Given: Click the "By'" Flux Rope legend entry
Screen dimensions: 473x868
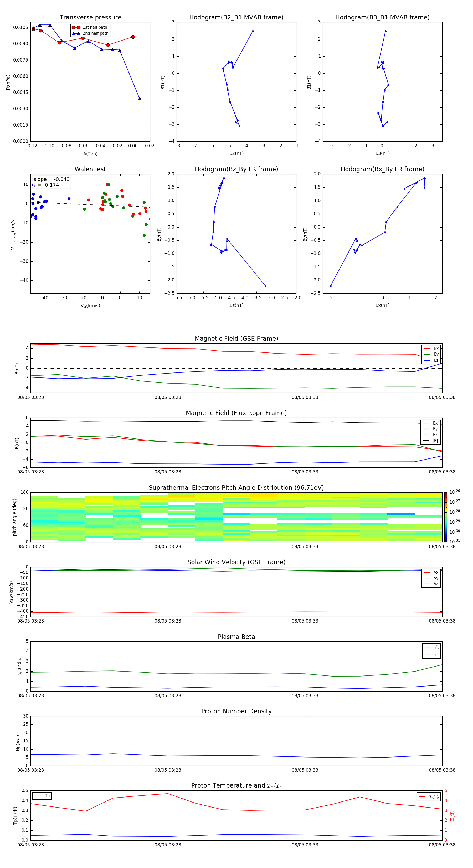Looking at the screenshot, I should [x=431, y=429].
